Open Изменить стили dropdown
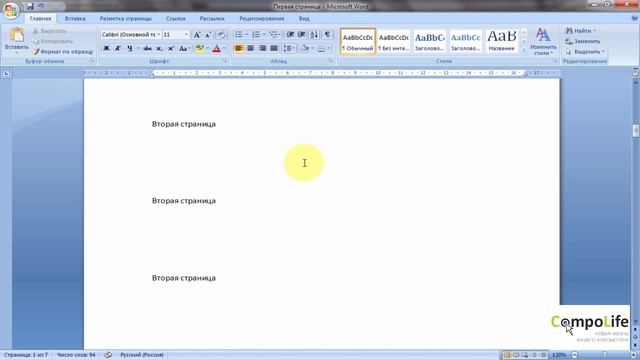Image resolution: width=640 pixels, height=360 pixels. (543, 41)
